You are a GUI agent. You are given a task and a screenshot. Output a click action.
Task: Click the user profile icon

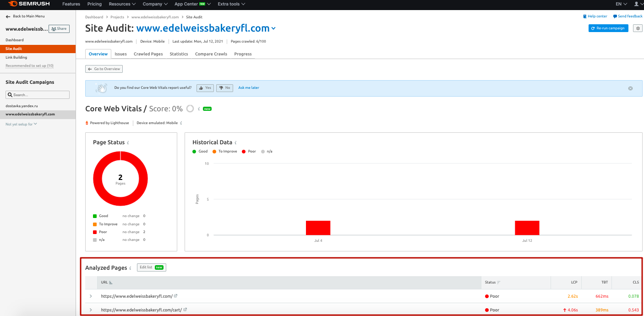636,4
